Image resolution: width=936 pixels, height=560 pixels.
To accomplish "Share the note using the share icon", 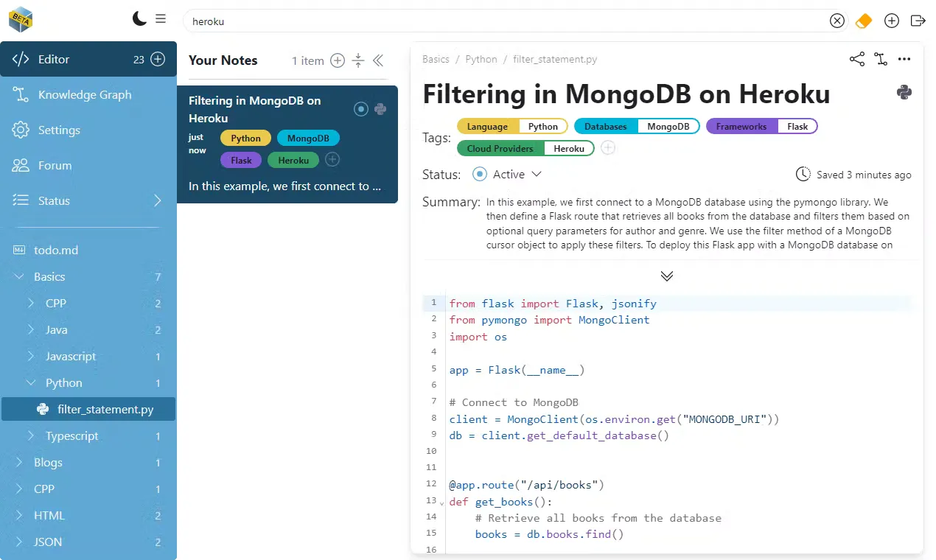I will click(x=856, y=60).
